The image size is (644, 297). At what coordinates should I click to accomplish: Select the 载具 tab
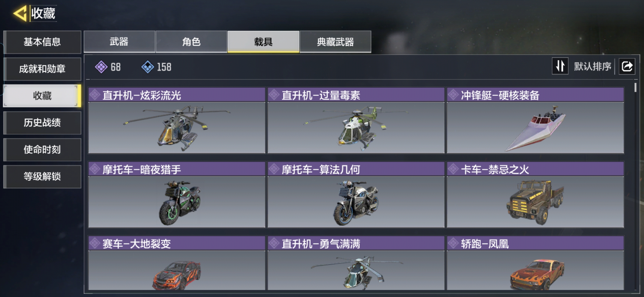[x=263, y=42]
